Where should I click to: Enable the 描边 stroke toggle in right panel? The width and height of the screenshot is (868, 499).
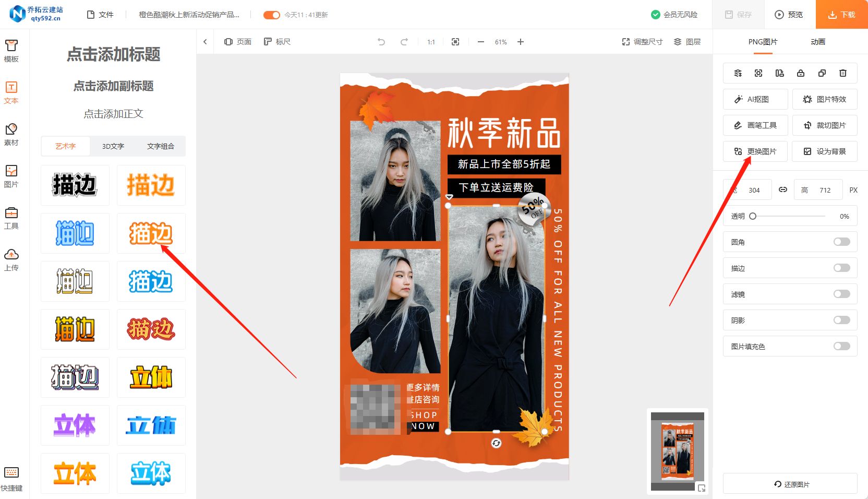[x=842, y=268]
